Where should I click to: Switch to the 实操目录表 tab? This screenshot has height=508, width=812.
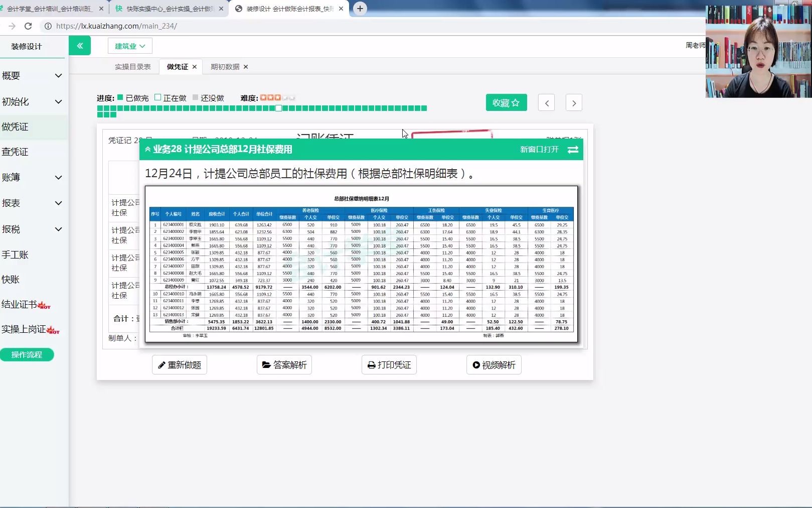tap(132, 66)
